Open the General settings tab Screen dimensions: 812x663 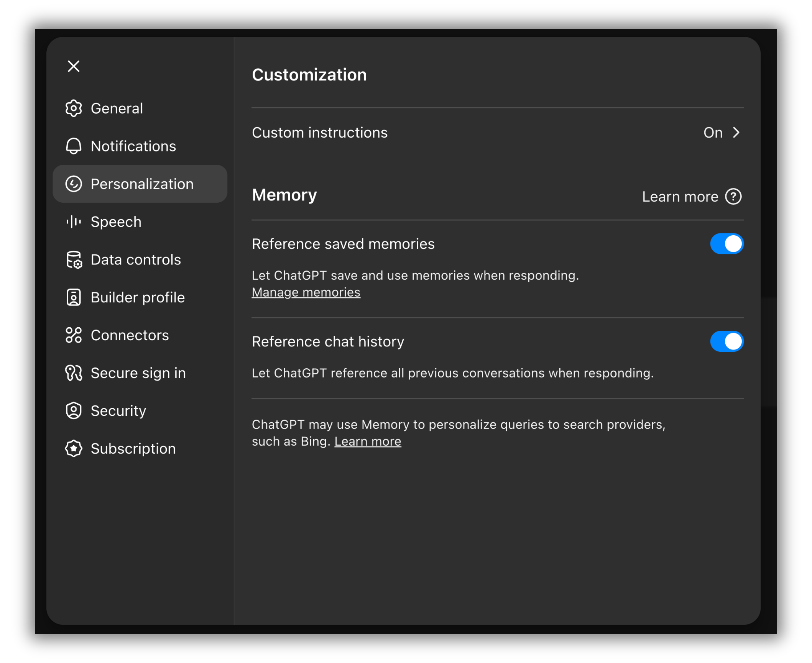tap(140, 108)
